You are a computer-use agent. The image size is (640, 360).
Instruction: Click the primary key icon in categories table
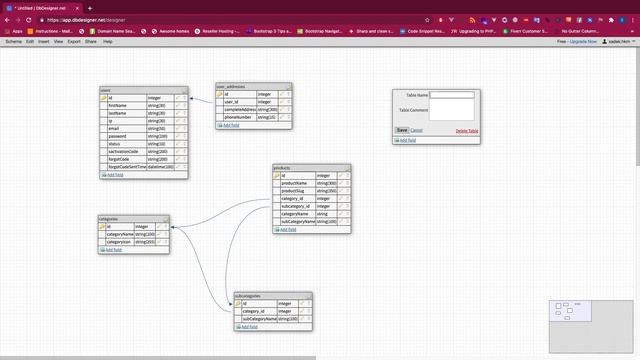[x=102, y=227]
